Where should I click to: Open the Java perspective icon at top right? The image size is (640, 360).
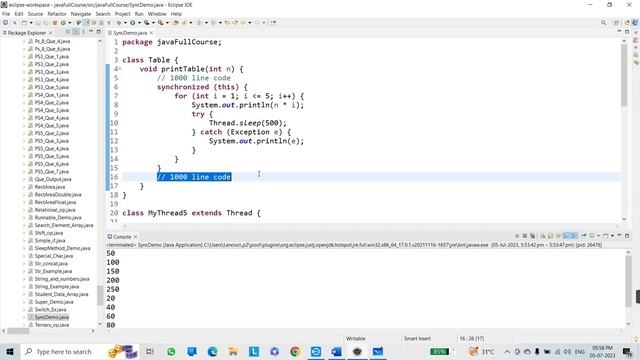point(635,23)
